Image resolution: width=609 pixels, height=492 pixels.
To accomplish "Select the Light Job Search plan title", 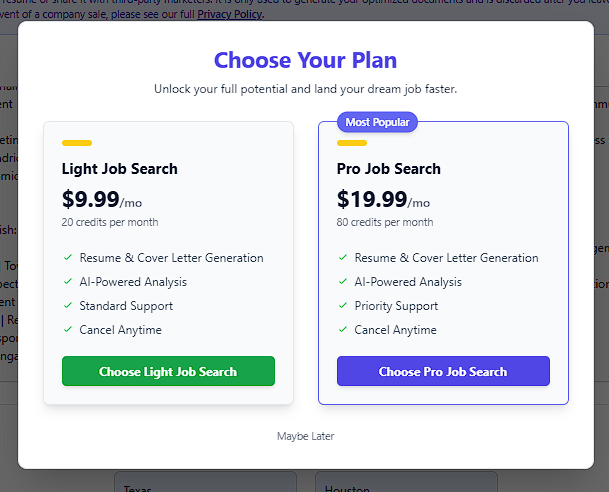I will pyautogui.click(x=120, y=169).
